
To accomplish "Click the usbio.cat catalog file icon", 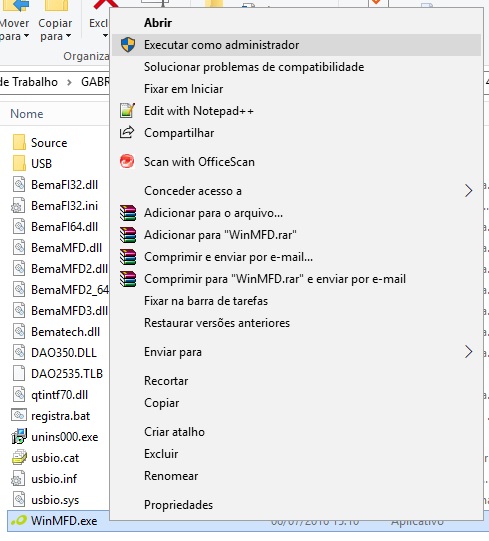I will click(x=19, y=458).
